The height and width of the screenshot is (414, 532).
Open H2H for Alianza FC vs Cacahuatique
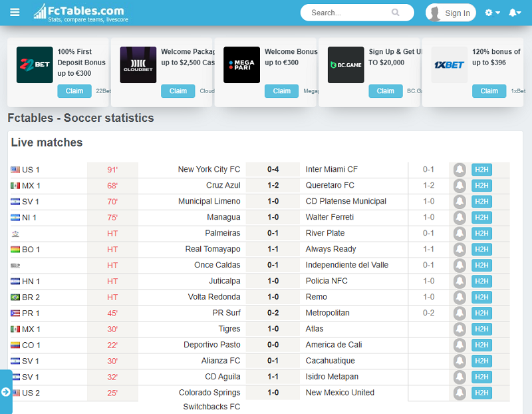[481, 361]
